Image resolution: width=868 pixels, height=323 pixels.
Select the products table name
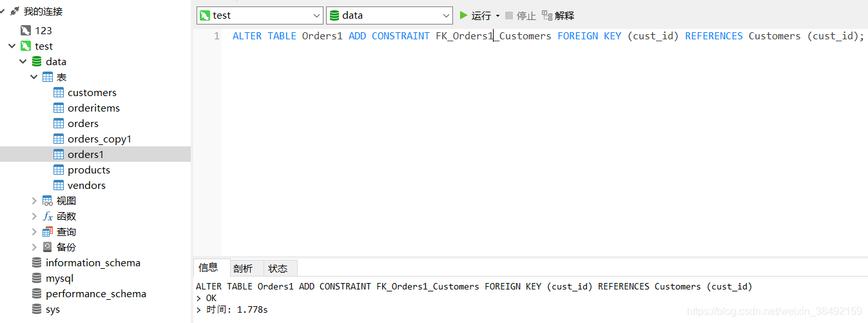pos(89,170)
